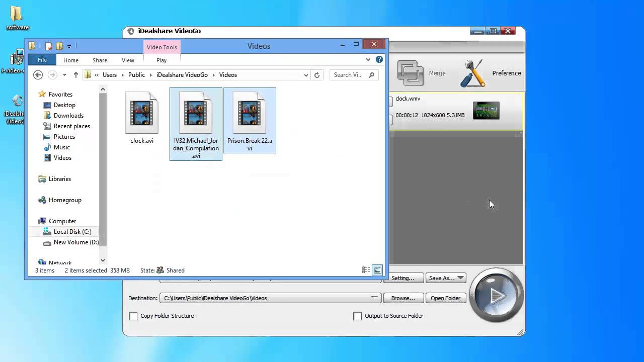This screenshot has width=644, height=362.
Task: Click the search magnifier icon
Action: [x=372, y=75]
